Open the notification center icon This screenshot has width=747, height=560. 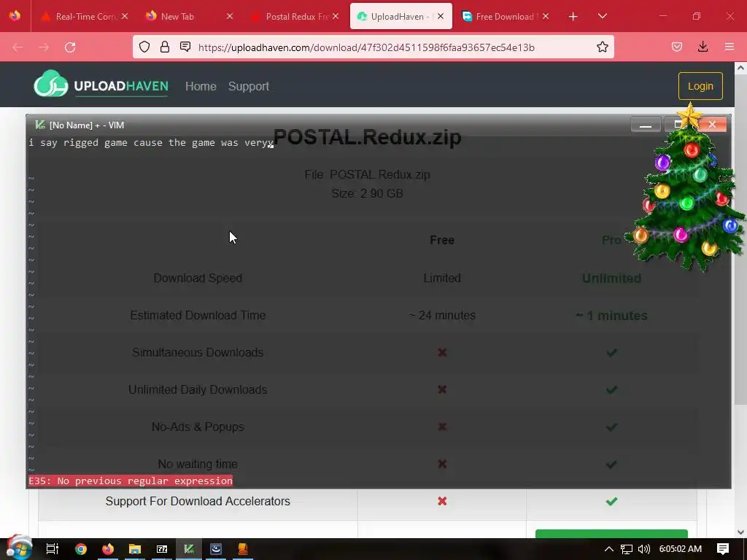[723, 548]
